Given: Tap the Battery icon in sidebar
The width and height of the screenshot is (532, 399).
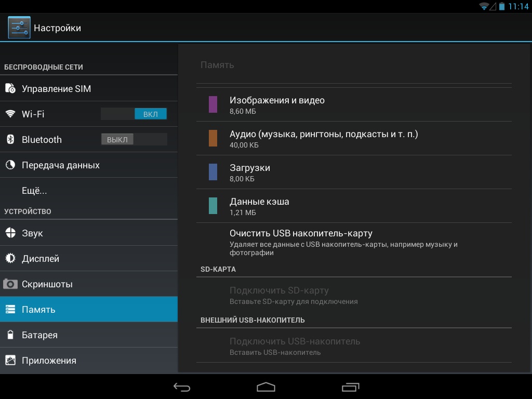Looking at the screenshot, I should click(10, 335).
